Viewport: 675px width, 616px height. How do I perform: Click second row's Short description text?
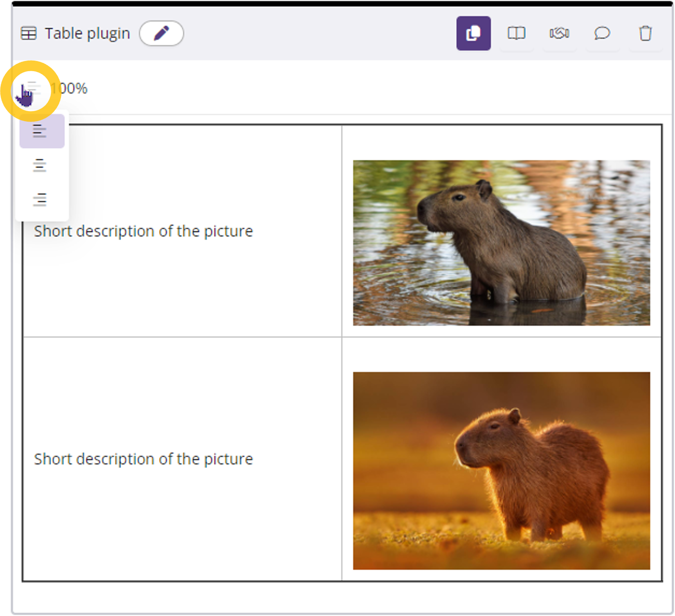click(143, 459)
